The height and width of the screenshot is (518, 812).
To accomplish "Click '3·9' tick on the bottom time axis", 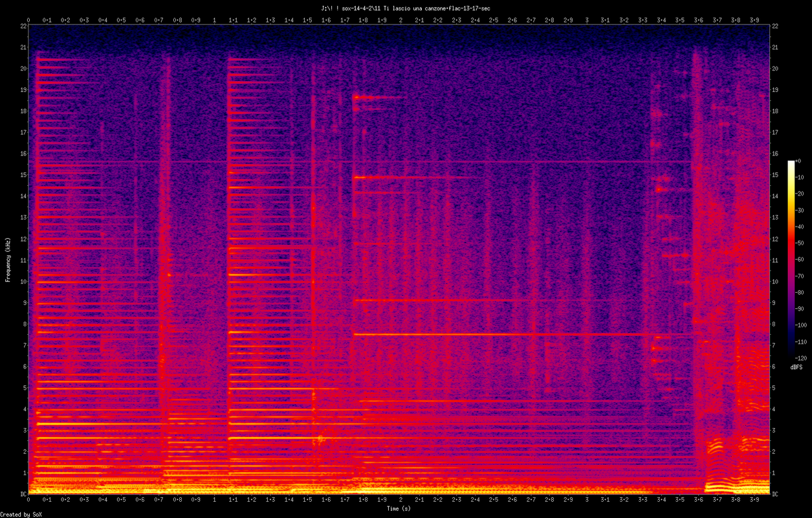I will pos(754,501).
